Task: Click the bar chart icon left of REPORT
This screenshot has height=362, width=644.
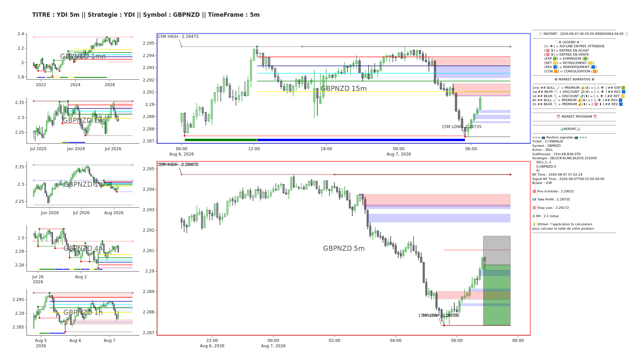Action: 562,129
